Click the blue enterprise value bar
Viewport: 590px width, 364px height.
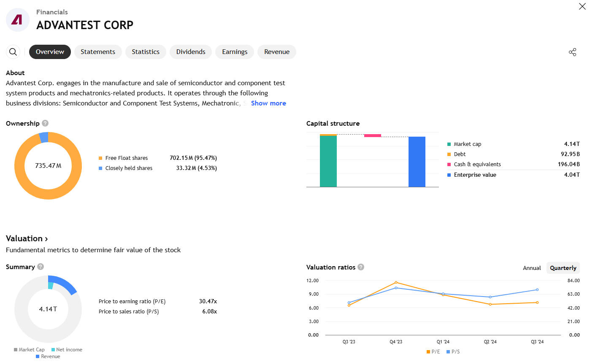click(x=417, y=162)
